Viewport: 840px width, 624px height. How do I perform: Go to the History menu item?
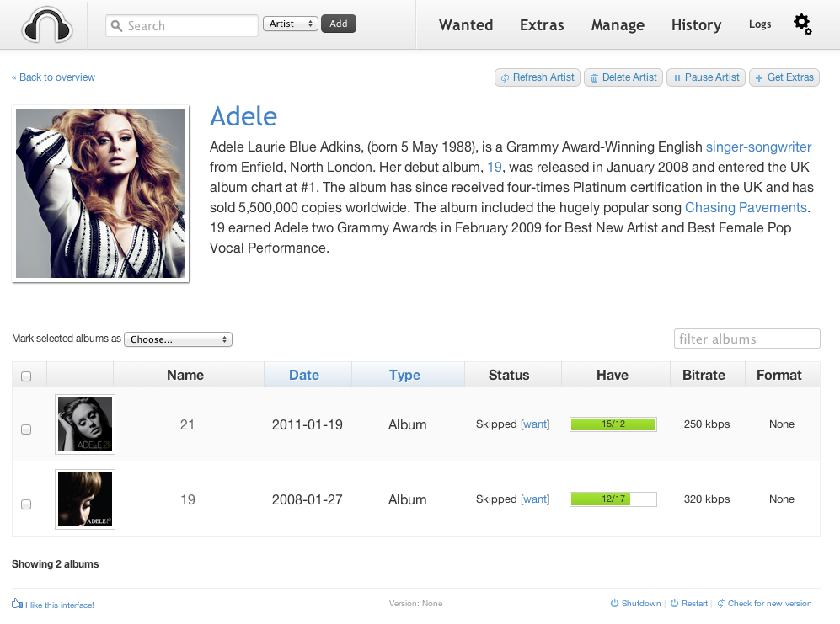pos(696,25)
